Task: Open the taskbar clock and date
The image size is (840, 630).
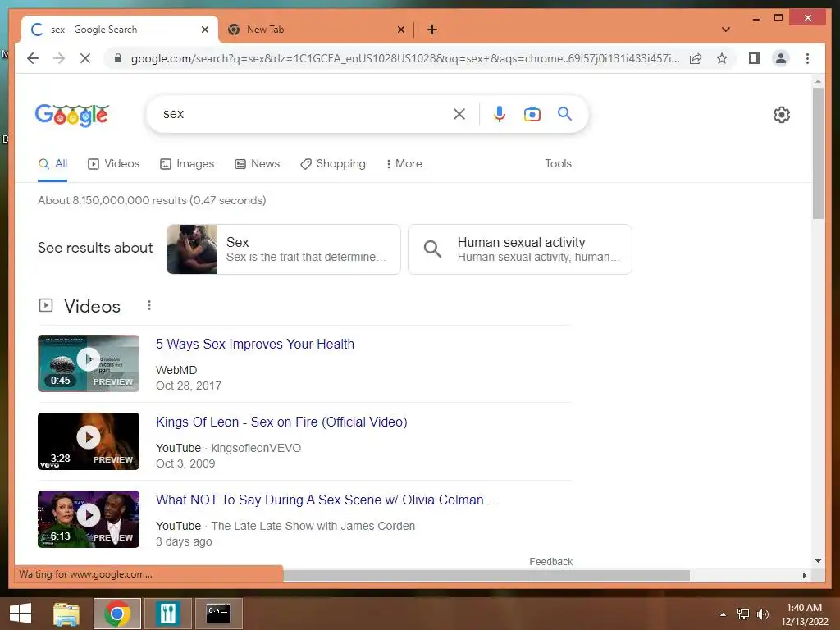Action: click(804, 614)
